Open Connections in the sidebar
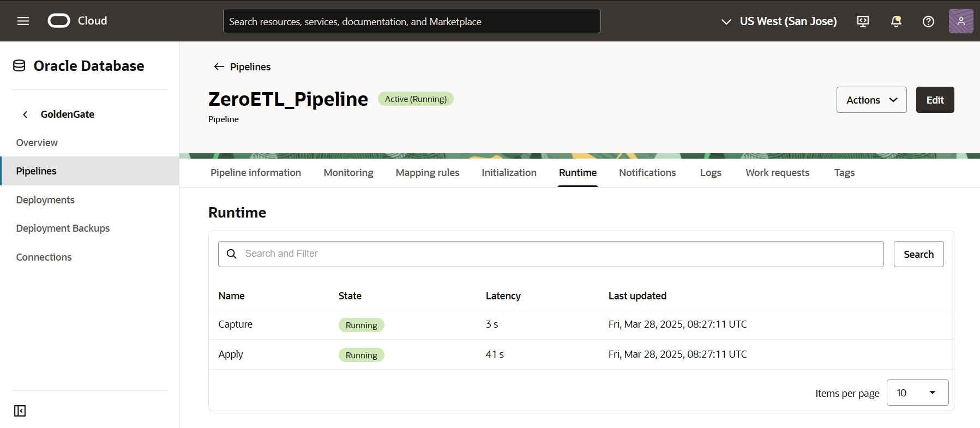Image resolution: width=980 pixels, height=428 pixels. [x=44, y=257]
